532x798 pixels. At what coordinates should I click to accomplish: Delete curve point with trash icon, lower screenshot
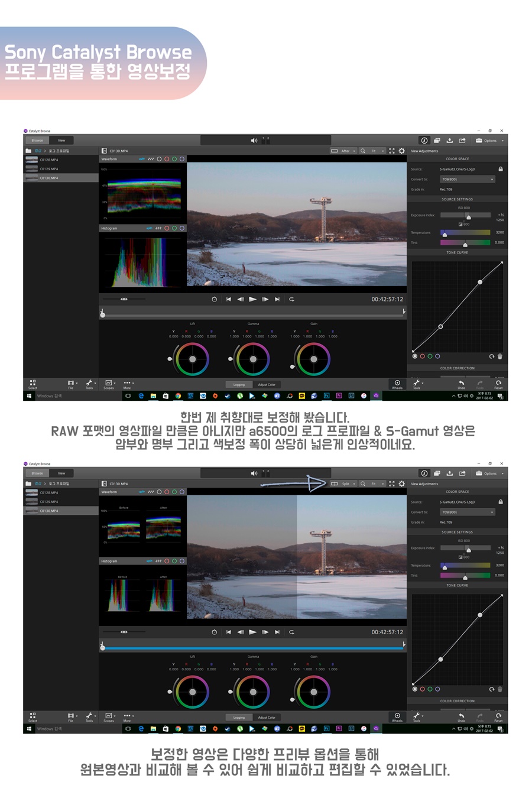click(x=499, y=689)
